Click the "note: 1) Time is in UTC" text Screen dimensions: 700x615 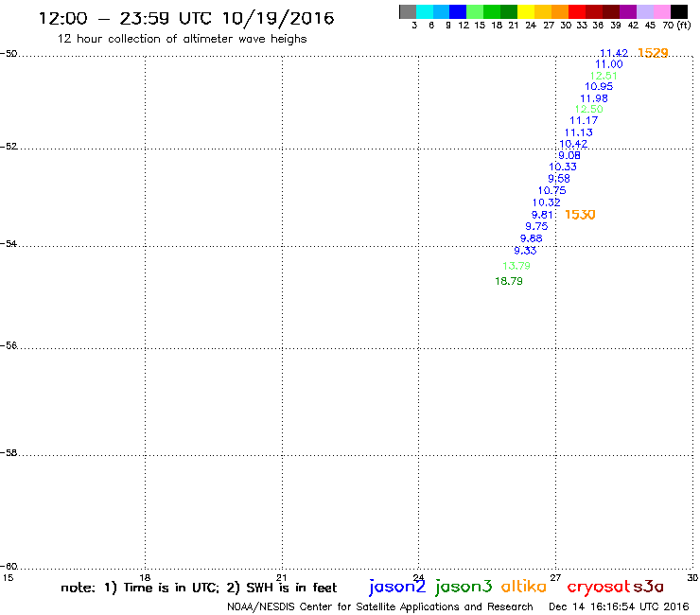pos(140,588)
